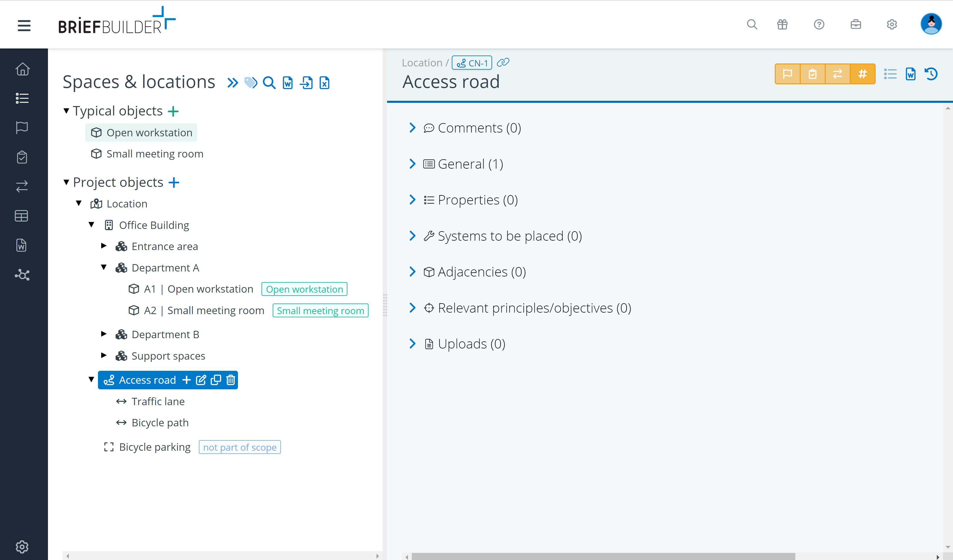Click the CN-1 code badge
The image size is (953, 560).
click(x=471, y=63)
